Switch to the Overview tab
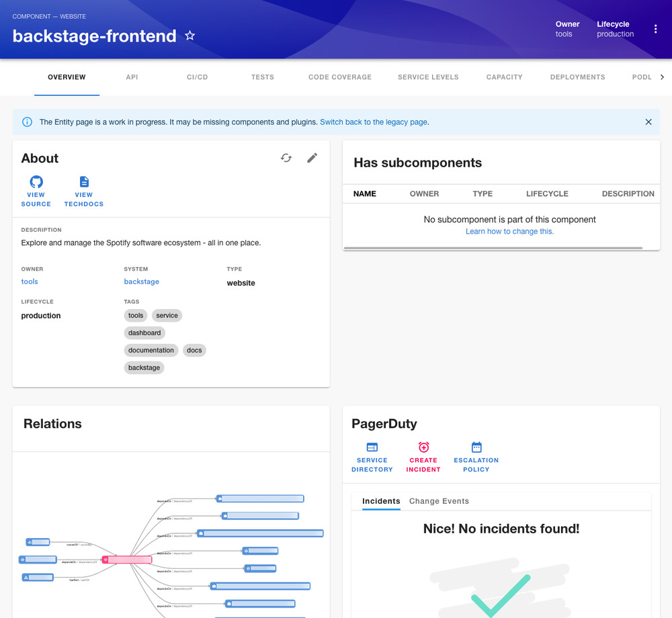The image size is (672, 618). [67, 77]
